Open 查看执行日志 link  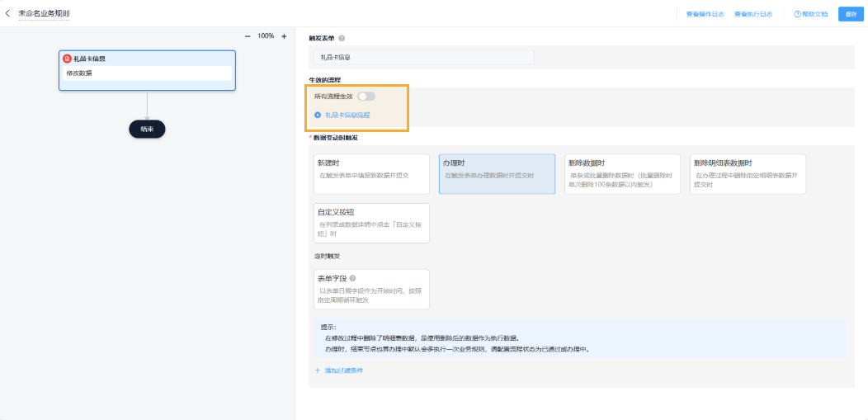[753, 14]
